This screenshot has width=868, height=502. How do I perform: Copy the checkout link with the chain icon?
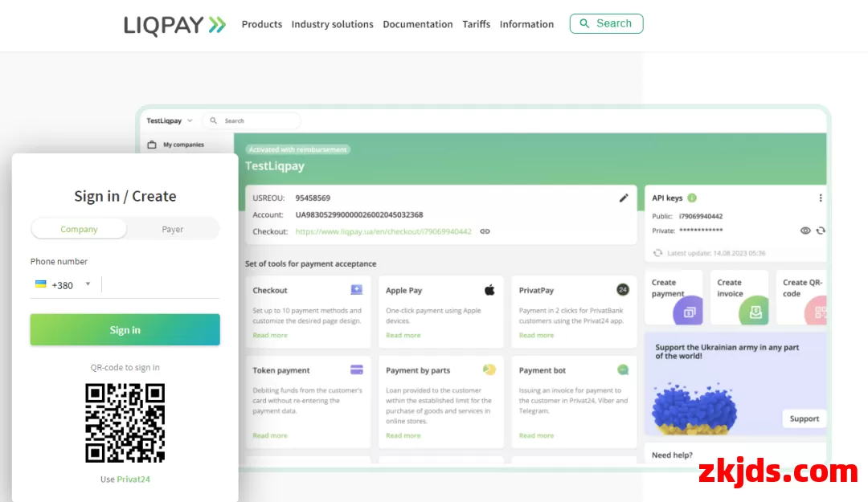coord(485,231)
